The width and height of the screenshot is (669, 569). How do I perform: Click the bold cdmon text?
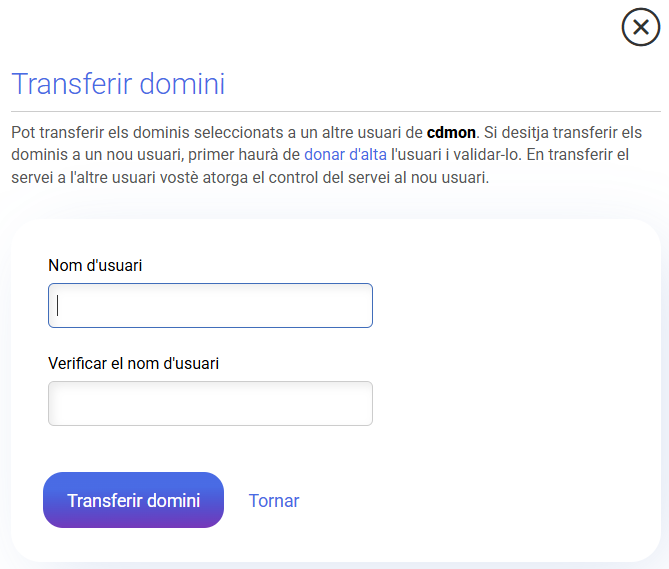[451, 132]
